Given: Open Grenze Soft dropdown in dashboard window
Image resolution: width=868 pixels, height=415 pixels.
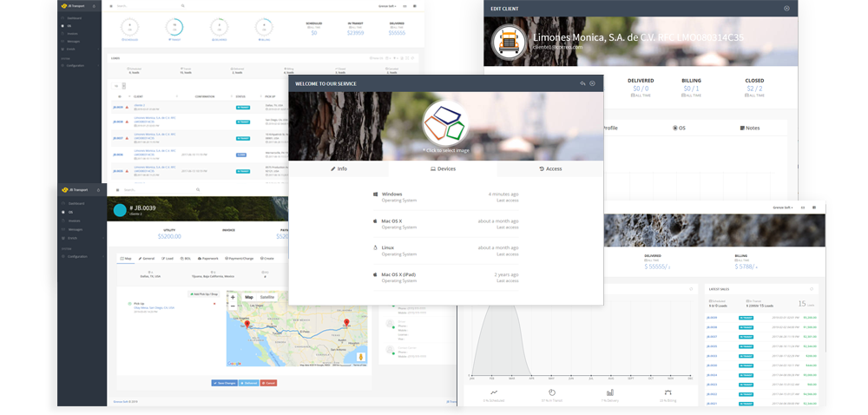Looking at the screenshot, I should tap(783, 207).
